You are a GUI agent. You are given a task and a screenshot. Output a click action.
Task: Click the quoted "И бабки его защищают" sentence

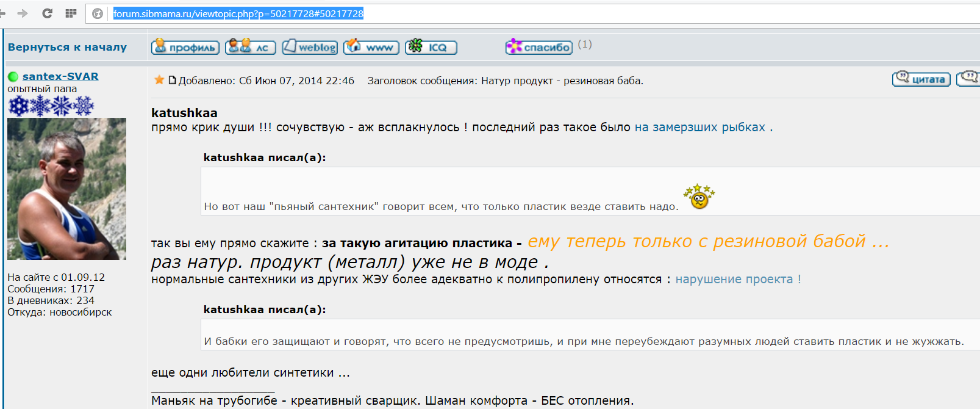click(584, 341)
